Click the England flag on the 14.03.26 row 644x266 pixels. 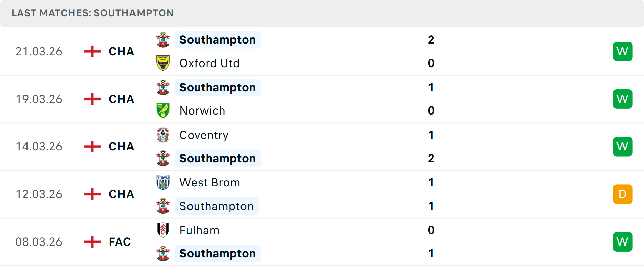[92, 146]
